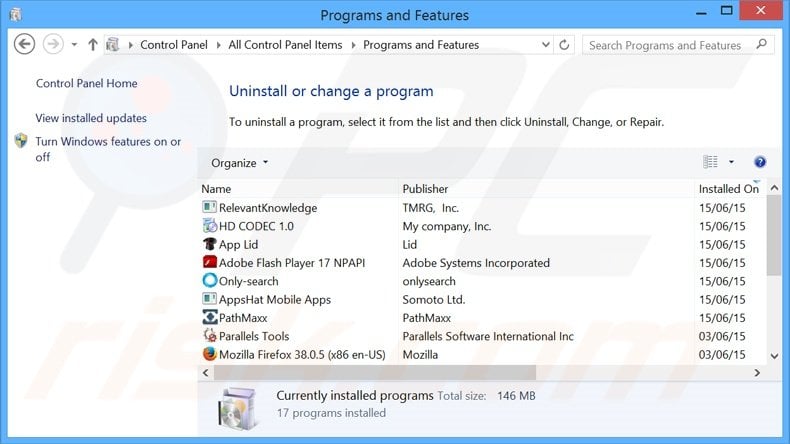This screenshot has height=444, width=790.
Task: Click the installed programs disc box icon
Action: pos(237,408)
